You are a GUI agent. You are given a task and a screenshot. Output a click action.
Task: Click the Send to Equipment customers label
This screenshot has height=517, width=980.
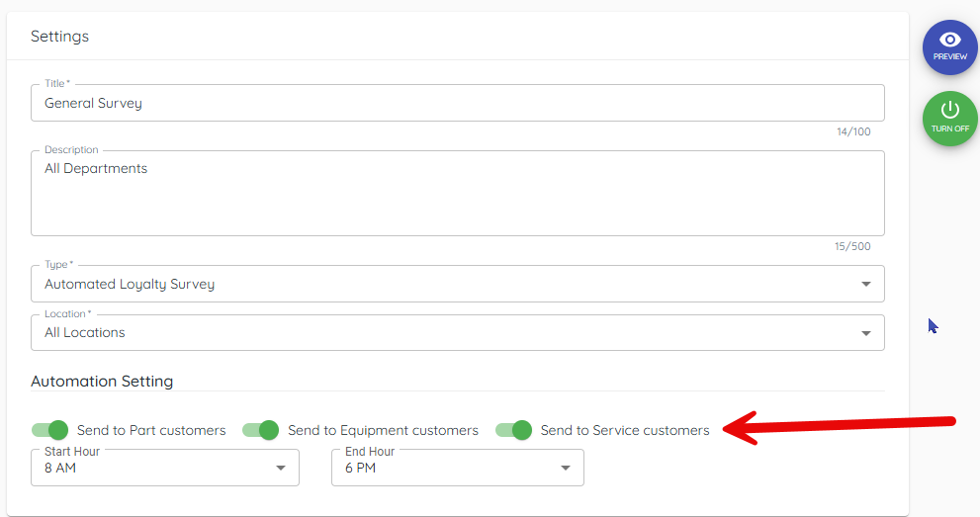coord(383,431)
